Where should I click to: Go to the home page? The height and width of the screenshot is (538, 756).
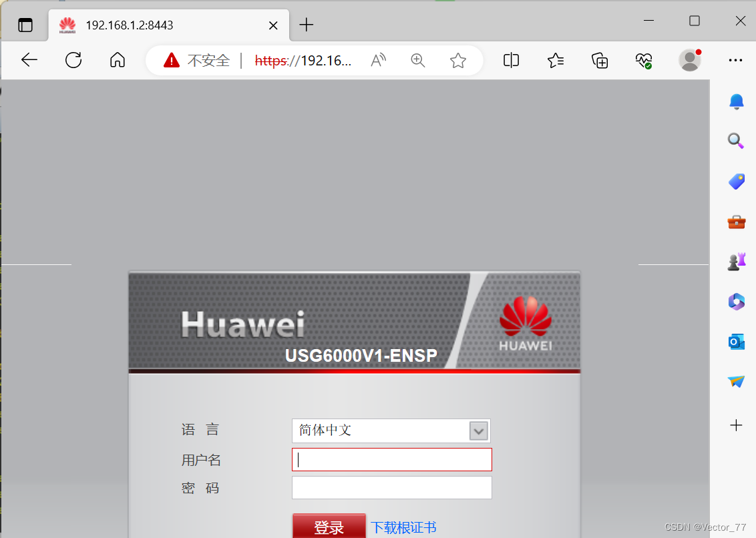click(118, 60)
